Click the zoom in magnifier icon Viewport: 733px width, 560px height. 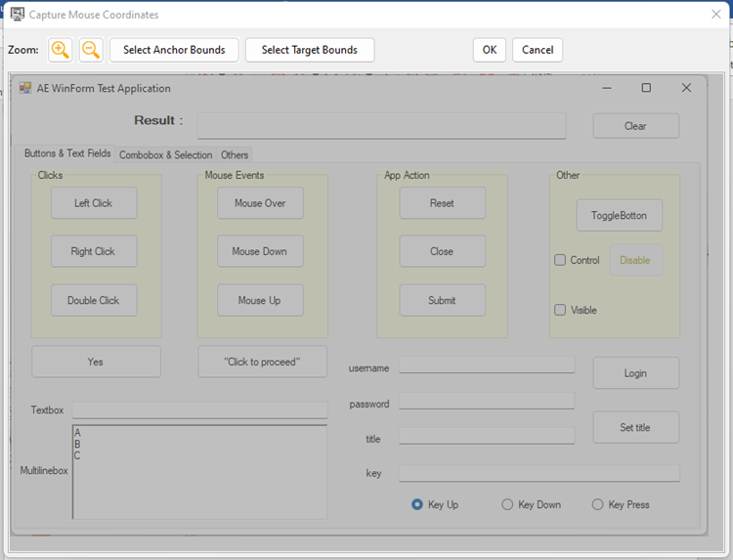61,50
